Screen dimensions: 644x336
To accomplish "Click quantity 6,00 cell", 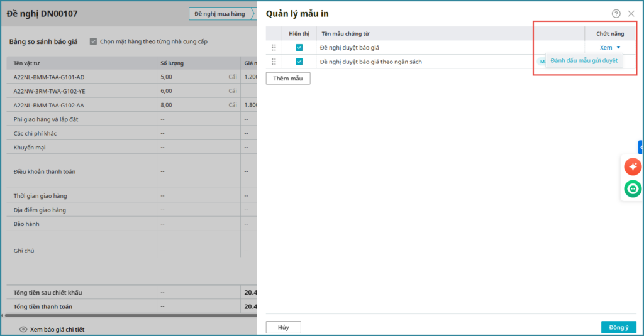I will pyautogui.click(x=199, y=90).
